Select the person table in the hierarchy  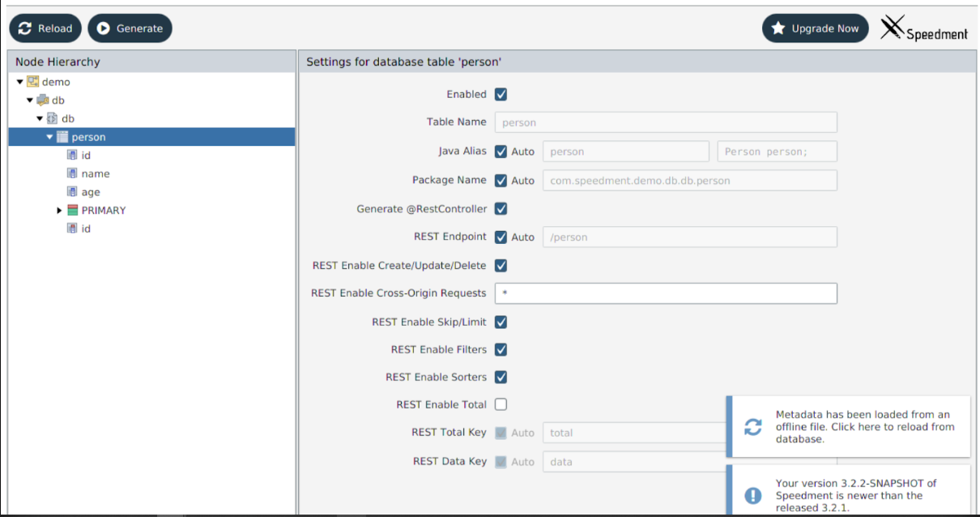coord(151,137)
